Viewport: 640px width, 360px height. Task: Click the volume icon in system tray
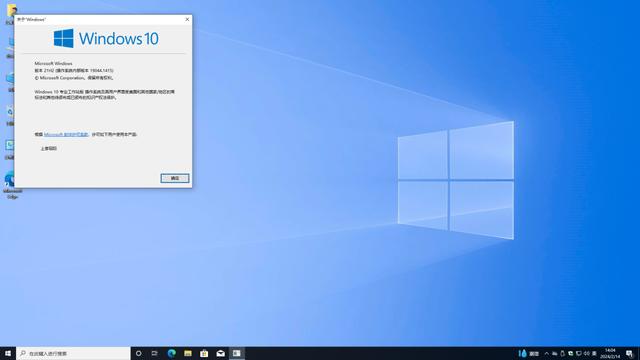pos(587,353)
